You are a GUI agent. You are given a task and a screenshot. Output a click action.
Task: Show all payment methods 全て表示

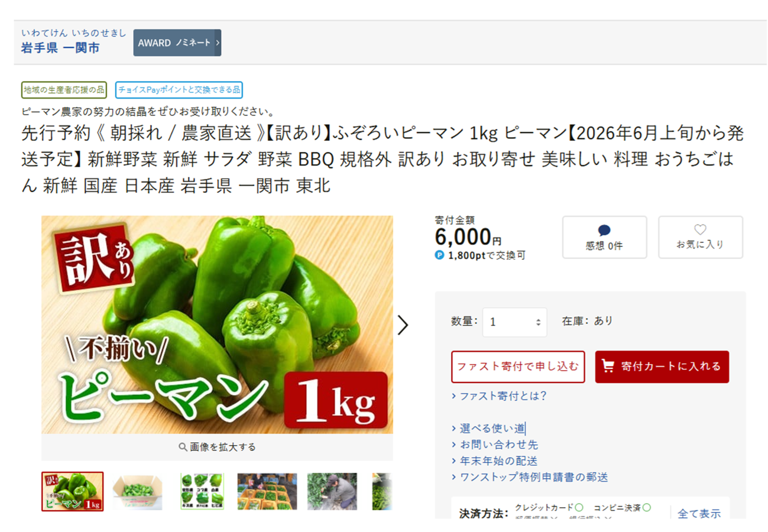(699, 513)
